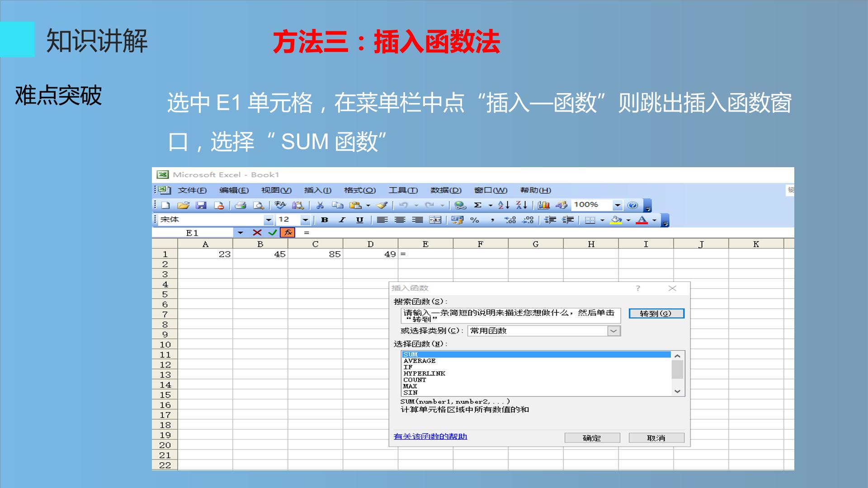The image size is (868, 488).
Task: Click the dialog help question mark button
Action: [x=638, y=288]
